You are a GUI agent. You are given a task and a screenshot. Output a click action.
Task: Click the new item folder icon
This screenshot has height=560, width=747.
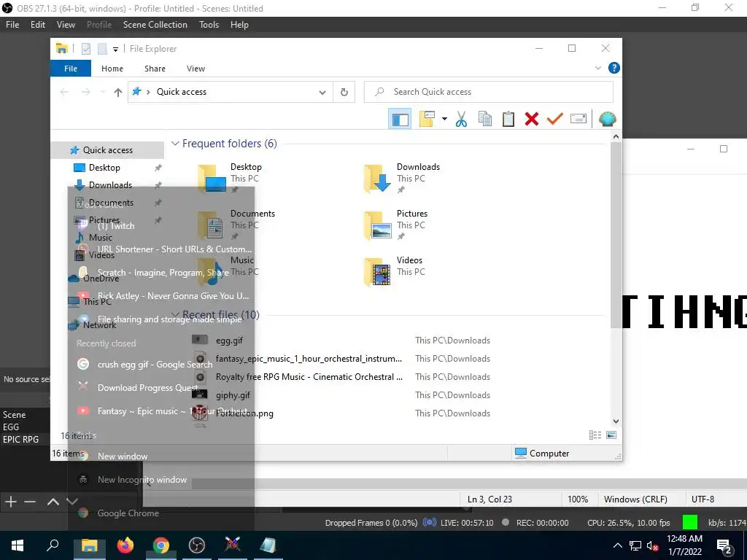tap(426, 119)
